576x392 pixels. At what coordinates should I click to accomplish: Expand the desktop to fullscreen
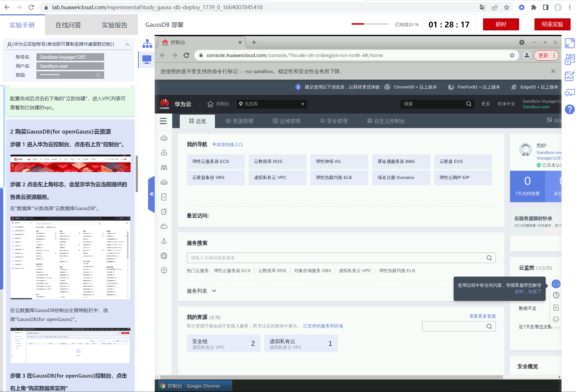coord(570,43)
